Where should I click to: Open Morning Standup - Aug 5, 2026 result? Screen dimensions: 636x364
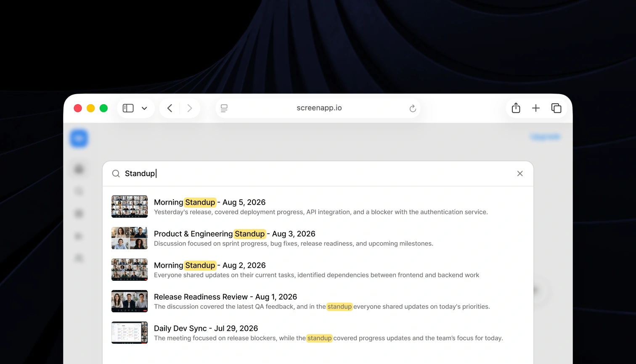318,206
